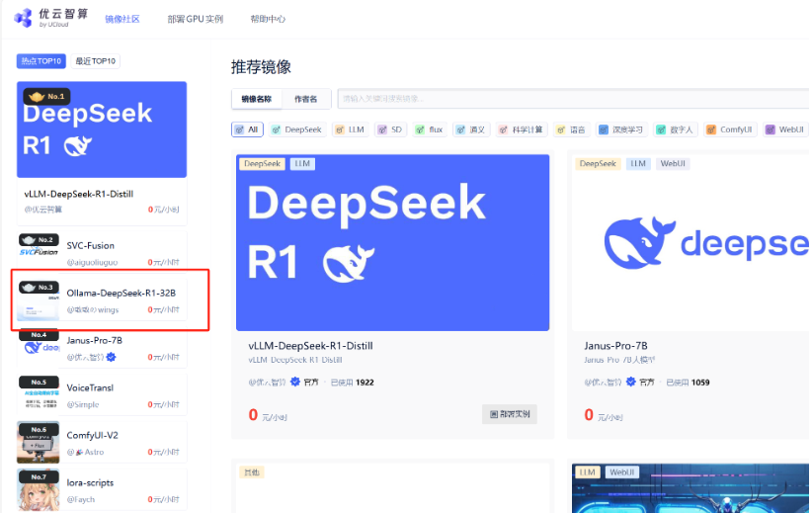The image size is (812, 513).
Task: Filter images by ComfyUI tag
Action: tap(730, 129)
